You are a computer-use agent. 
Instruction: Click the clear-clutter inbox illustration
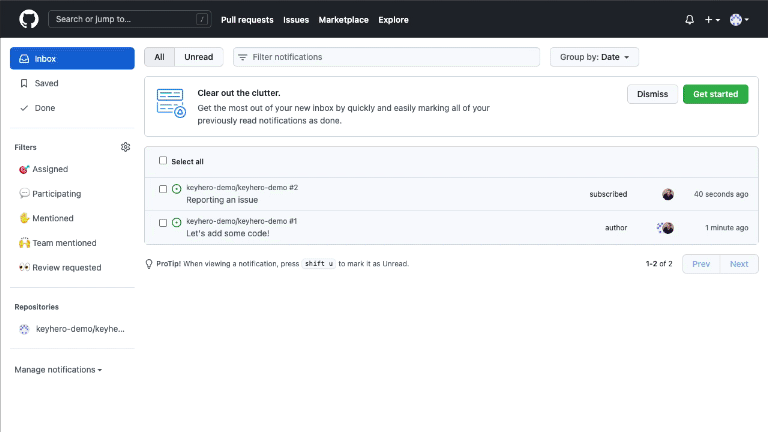[x=171, y=103]
